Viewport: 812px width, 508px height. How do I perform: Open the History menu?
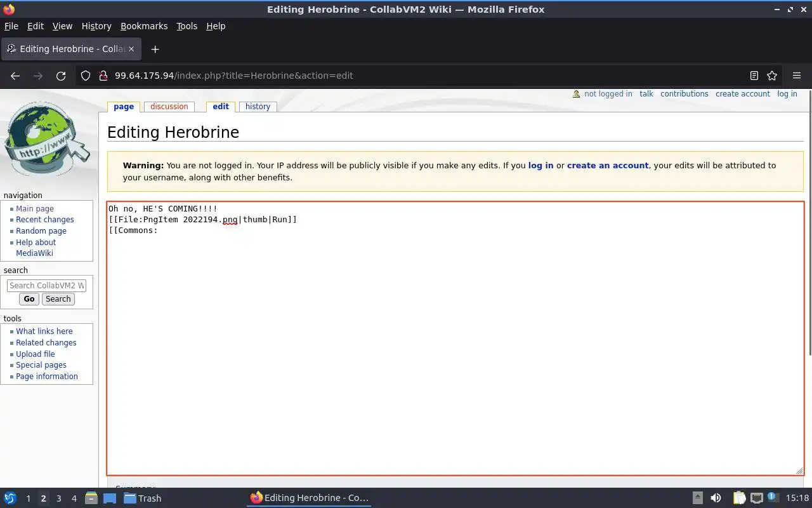point(96,26)
